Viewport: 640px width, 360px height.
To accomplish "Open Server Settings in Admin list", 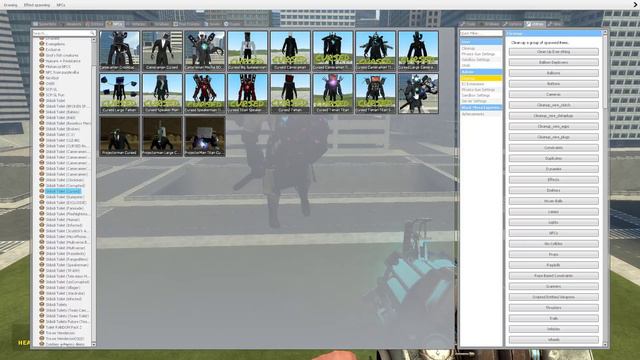I will (x=474, y=101).
